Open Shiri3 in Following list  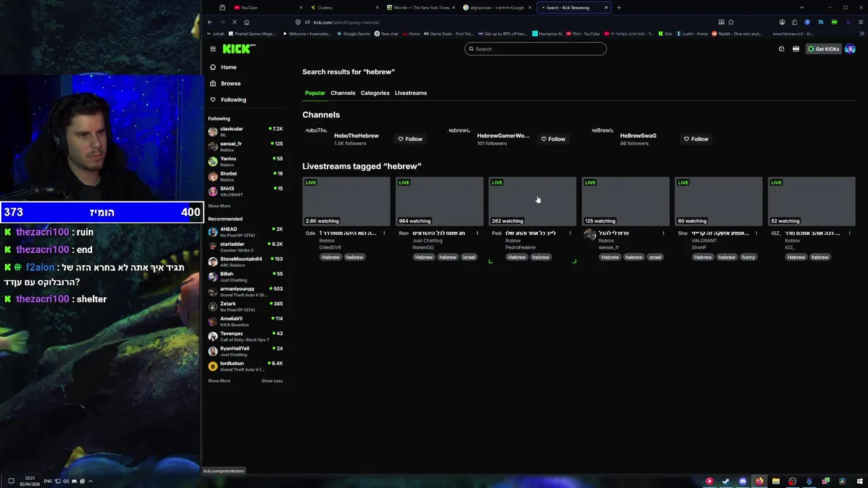tap(245, 191)
